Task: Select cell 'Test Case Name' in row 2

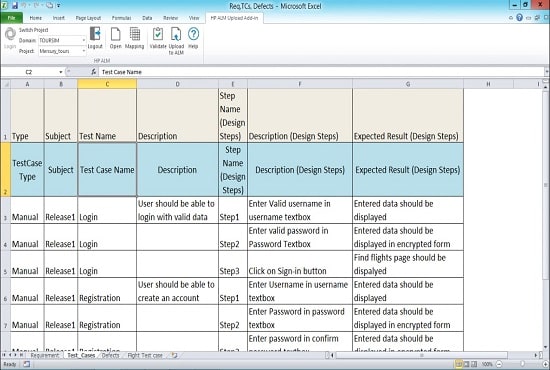Action: click(107, 169)
